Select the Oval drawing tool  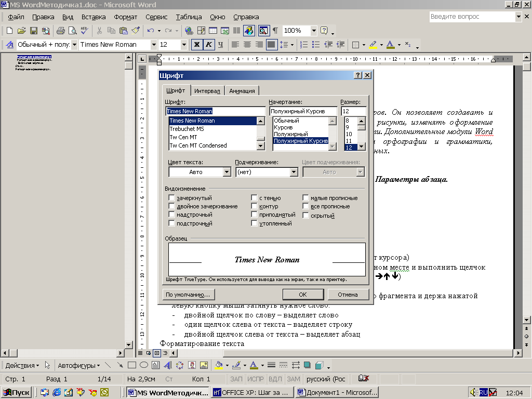(x=144, y=365)
